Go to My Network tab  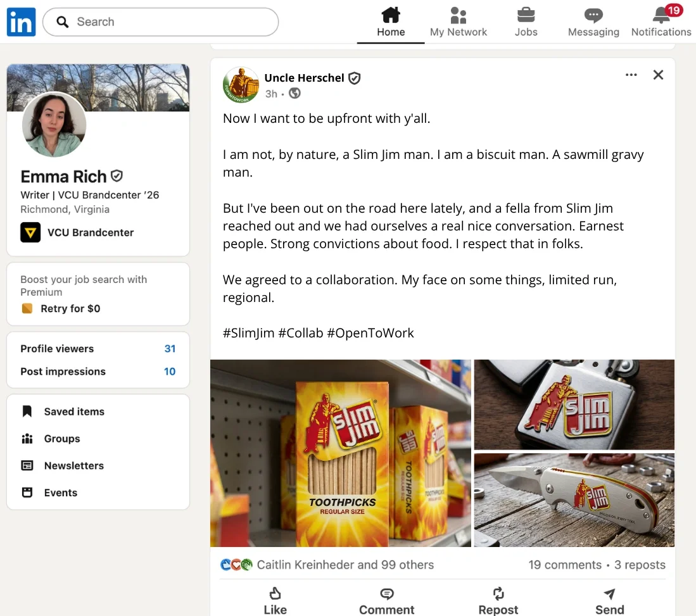pos(458,22)
